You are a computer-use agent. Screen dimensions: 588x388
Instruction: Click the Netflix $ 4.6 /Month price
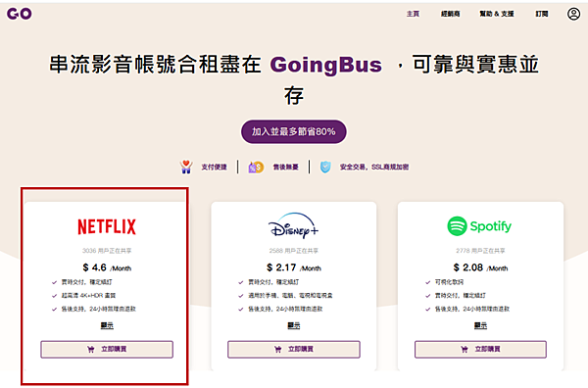(x=107, y=267)
